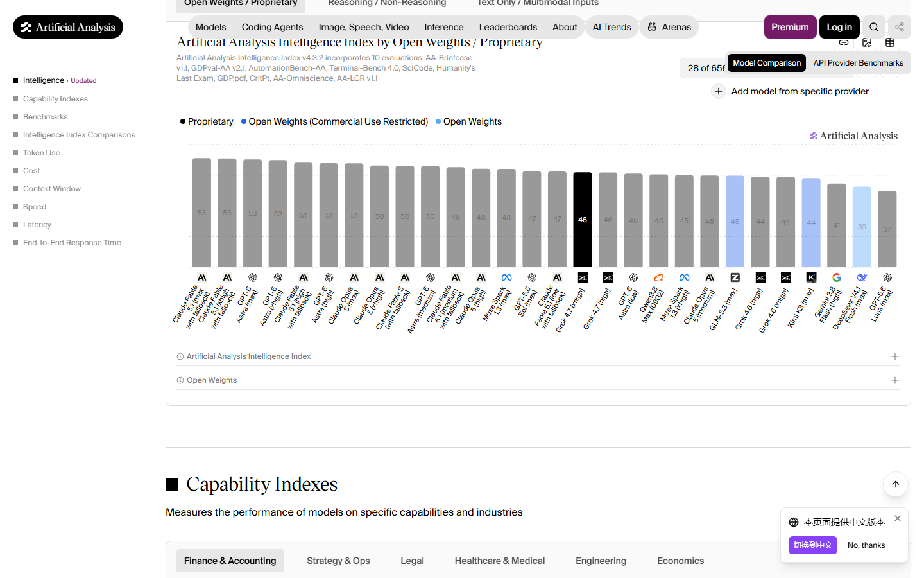The image size is (924, 578).
Task: Select the Model Comparison toggle
Action: 767,63
